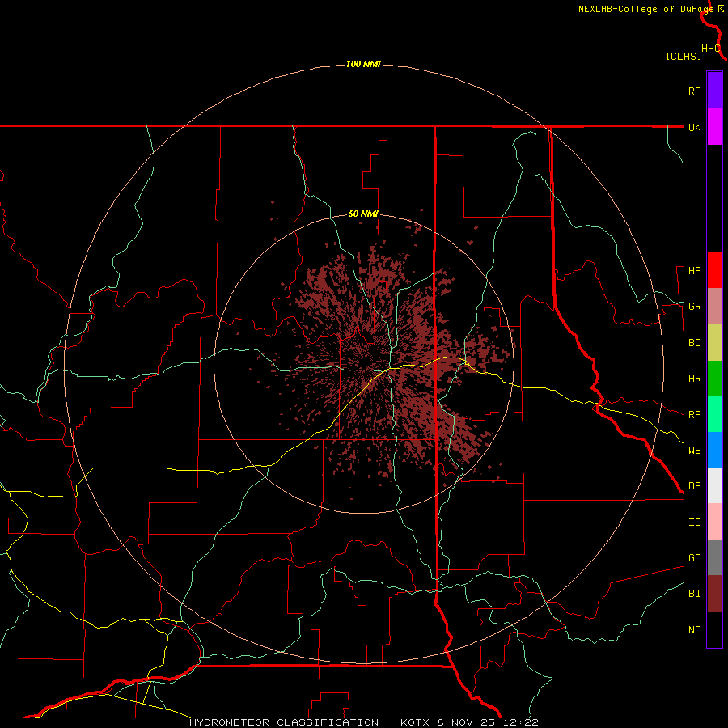Click the 50 NMI range ring label
The height and width of the screenshot is (728, 728).
pyautogui.click(x=363, y=214)
